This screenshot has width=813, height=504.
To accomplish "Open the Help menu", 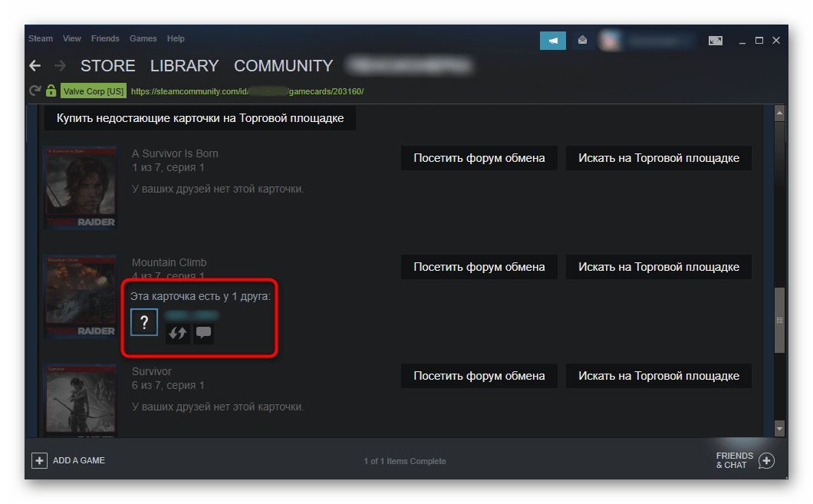I will pos(176,38).
